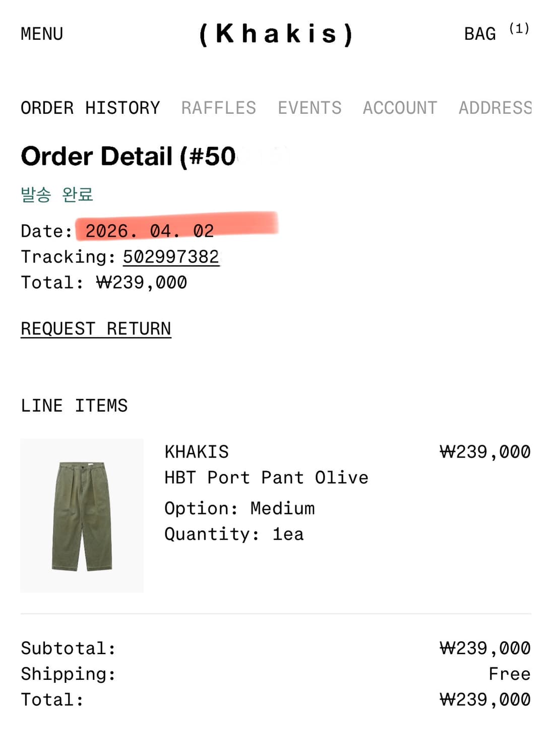Click the Option: Medium text
552x756 pixels.
pyautogui.click(x=239, y=508)
